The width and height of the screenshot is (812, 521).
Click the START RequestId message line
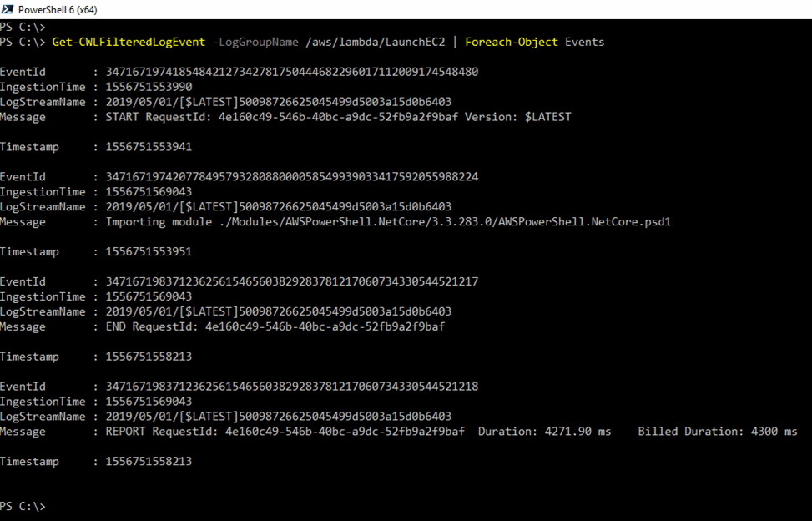[338, 117]
